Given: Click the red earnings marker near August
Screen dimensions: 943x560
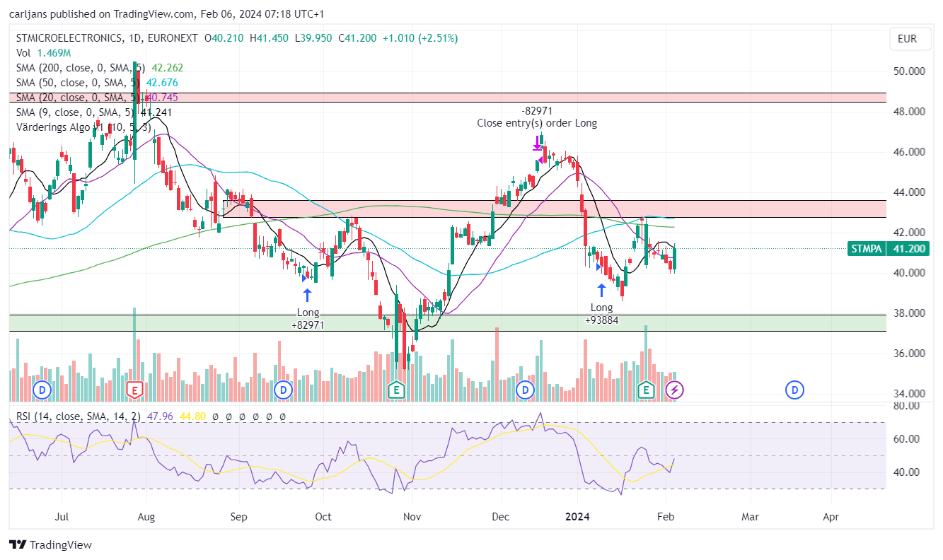Looking at the screenshot, I should pyautogui.click(x=134, y=390).
